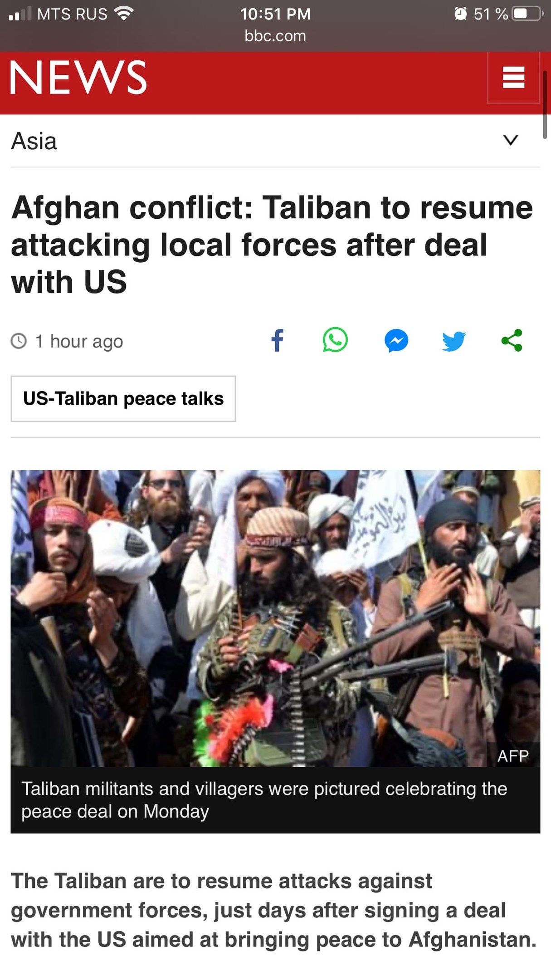551x980 pixels.
Task: Go to BBC News home logo
Action: coord(78,78)
